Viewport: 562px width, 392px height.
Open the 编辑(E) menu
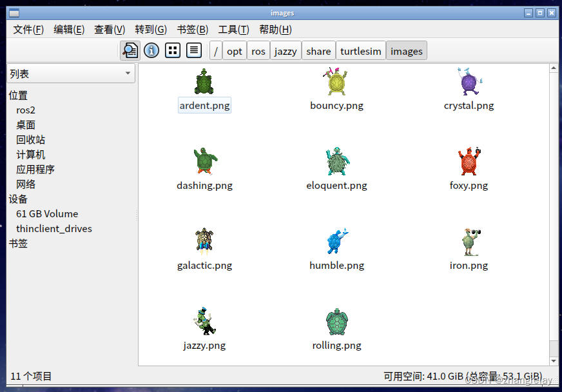pos(69,30)
